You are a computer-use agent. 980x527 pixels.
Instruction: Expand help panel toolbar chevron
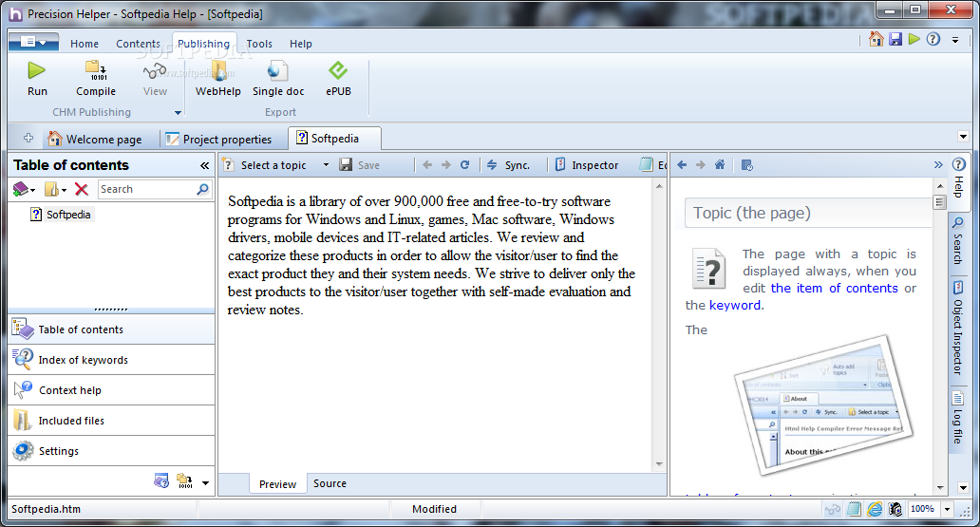point(938,165)
